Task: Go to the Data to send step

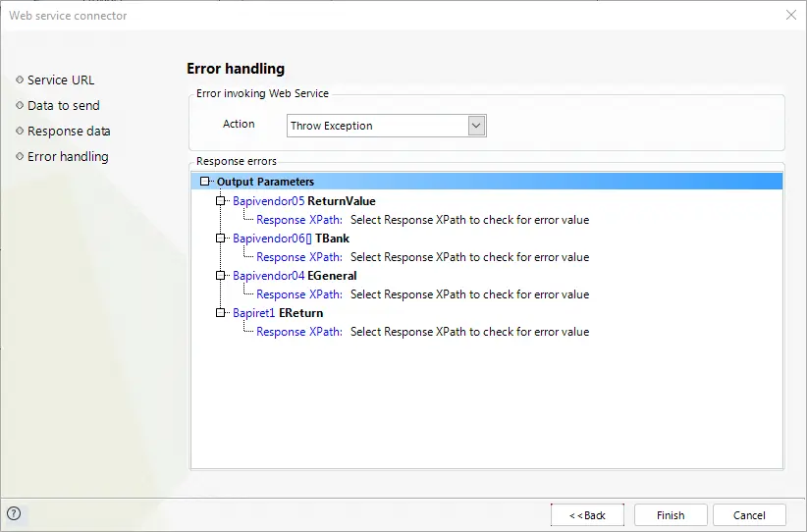Action: click(63, 105)
